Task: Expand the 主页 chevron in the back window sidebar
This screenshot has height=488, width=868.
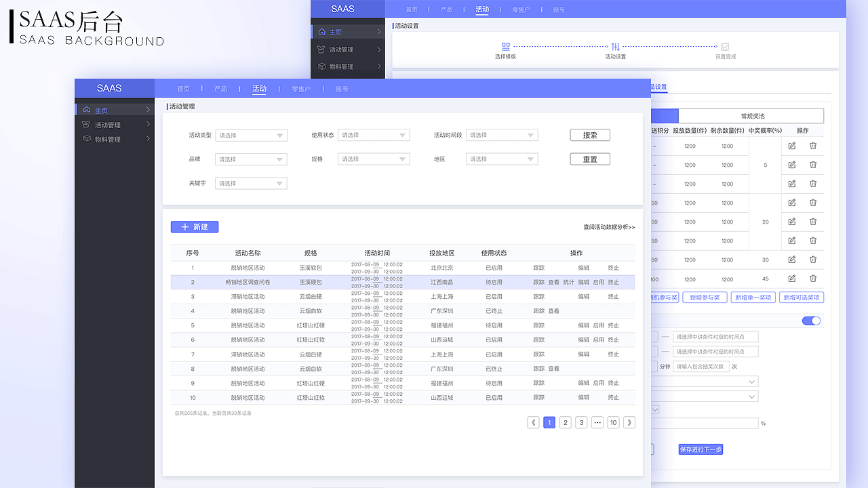Action: coord(379,32)
